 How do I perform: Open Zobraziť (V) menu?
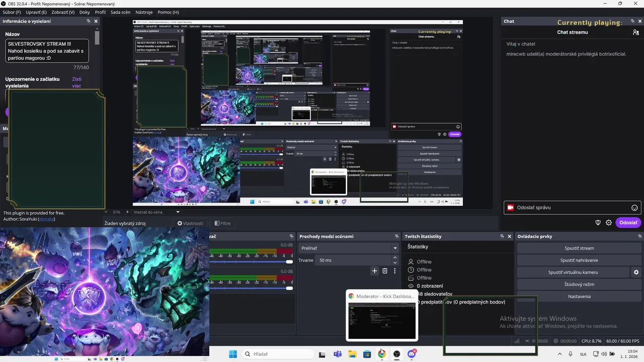63,12
